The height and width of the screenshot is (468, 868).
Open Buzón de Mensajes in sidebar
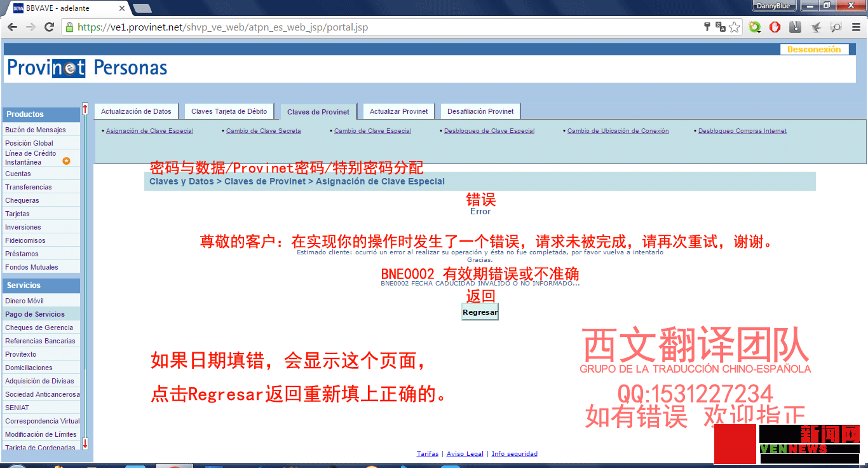41,130
